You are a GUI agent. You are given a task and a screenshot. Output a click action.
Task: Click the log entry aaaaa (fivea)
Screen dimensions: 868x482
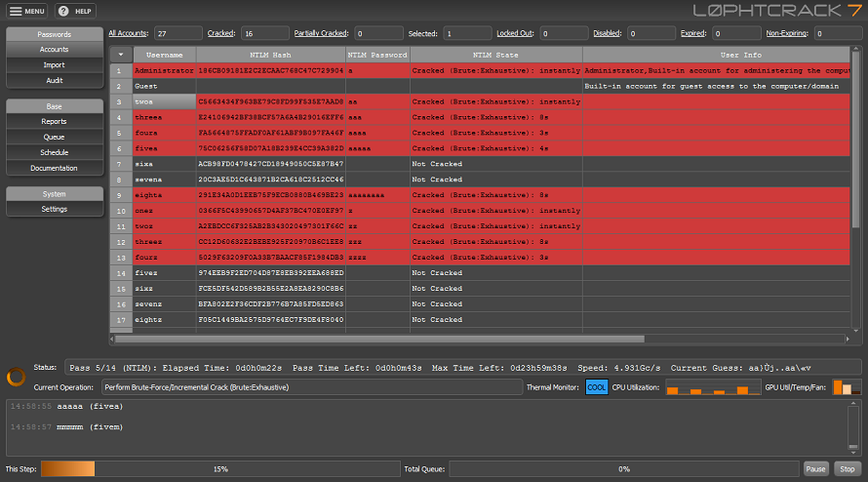click(67, 406)
